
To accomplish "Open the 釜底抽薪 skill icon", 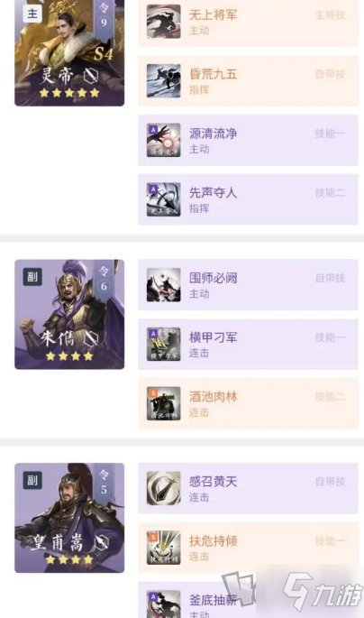I will [163, 604].
